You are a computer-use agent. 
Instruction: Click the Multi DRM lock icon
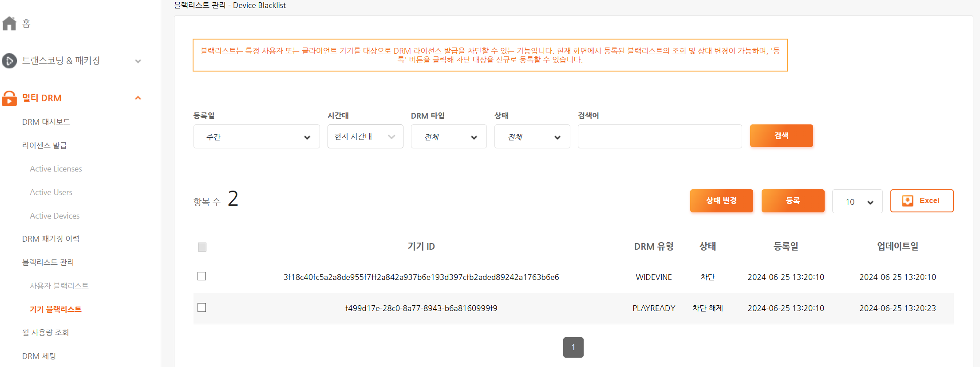tap(9, 98)
